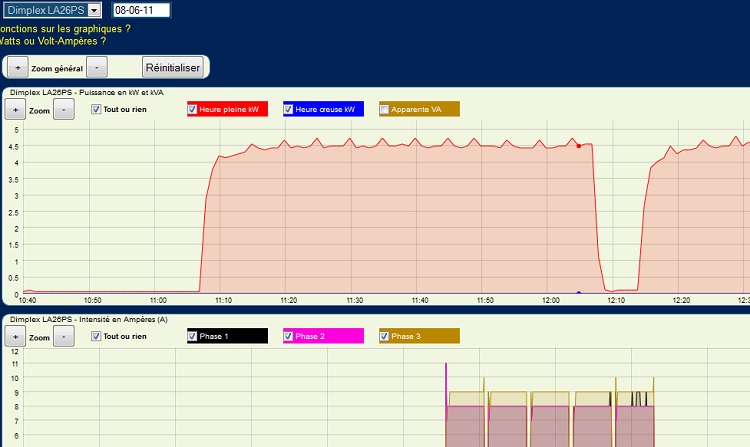The width and height of the screenshot is (750, 447).
Task: Enable the Apparente VA series
Action: (x=385, y=109)
